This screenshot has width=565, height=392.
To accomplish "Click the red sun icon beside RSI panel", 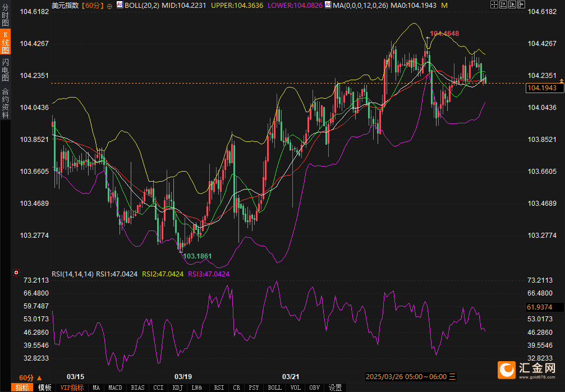I will coord(16,273).
